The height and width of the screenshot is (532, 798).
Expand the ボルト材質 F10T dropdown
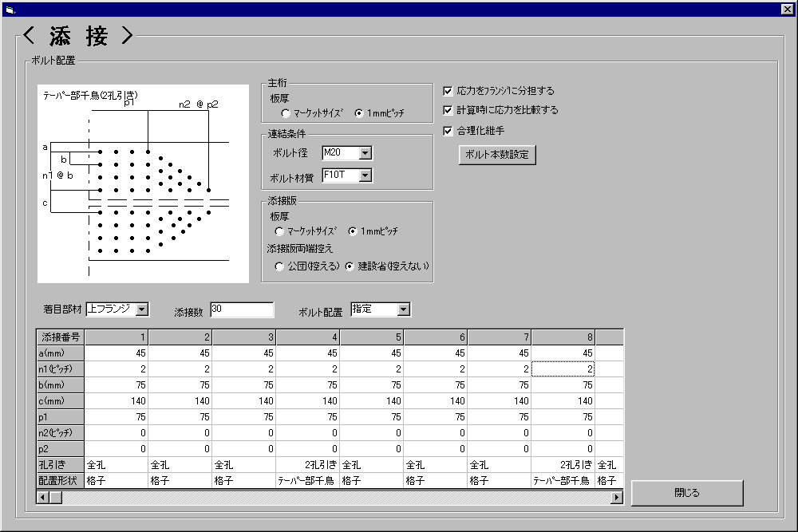(x=365, y=175)
